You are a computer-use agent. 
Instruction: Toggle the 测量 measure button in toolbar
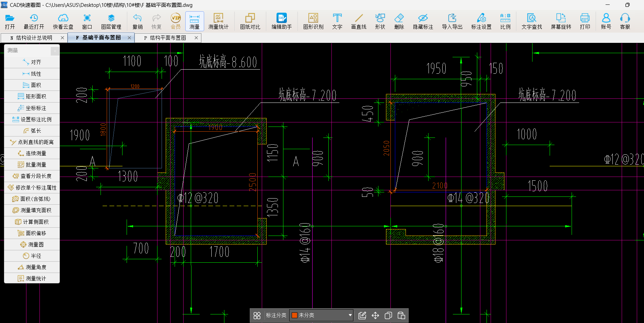(195, 21)
